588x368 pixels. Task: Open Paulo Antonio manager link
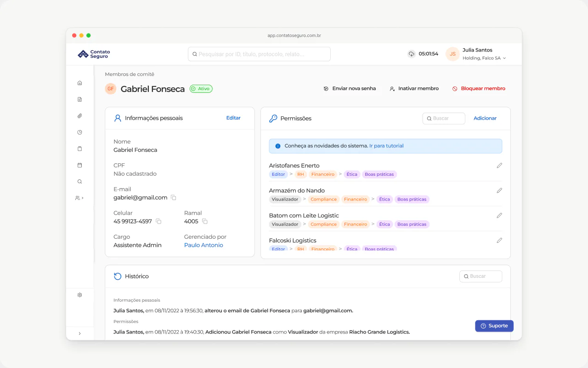tap(204, 245)
